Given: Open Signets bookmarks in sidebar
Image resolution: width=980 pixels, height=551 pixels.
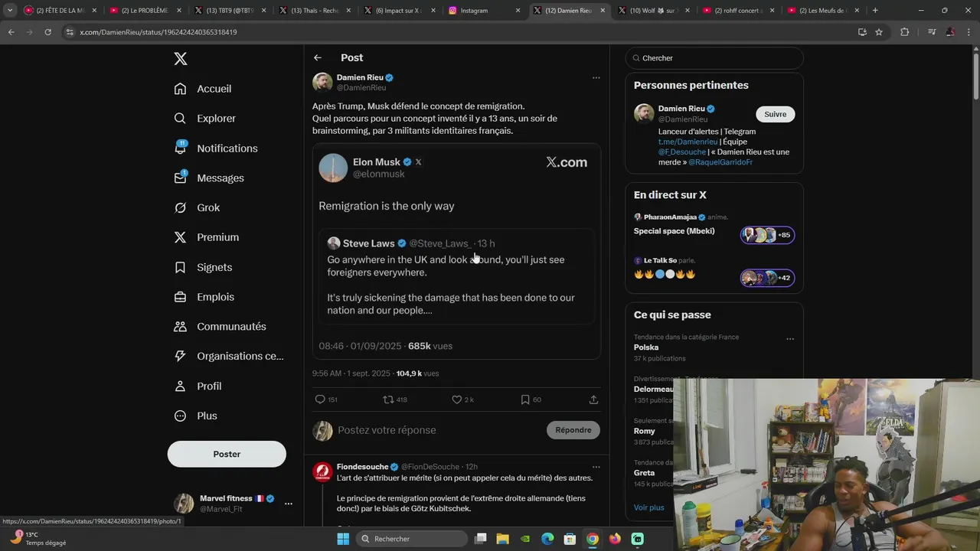Looking at the screenshot, I should coord(203,267).
